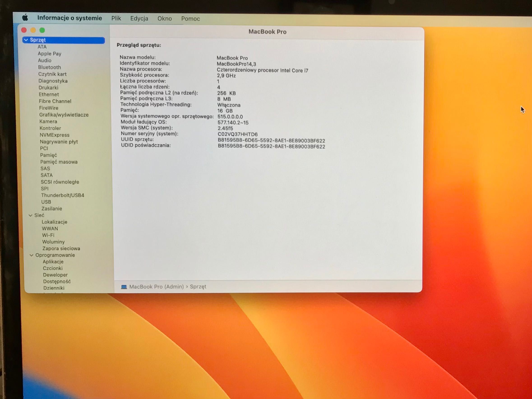Click the model identifier MacBookPro14,3
The height and width of the screenshot is (399, 532).
tap(236, 64)
